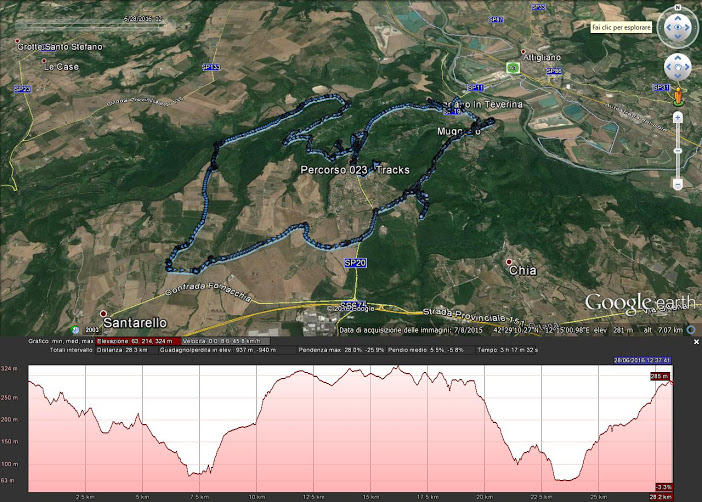Close the elevation profile panel
The image size is (702, 502).
(x=696, y=342)
